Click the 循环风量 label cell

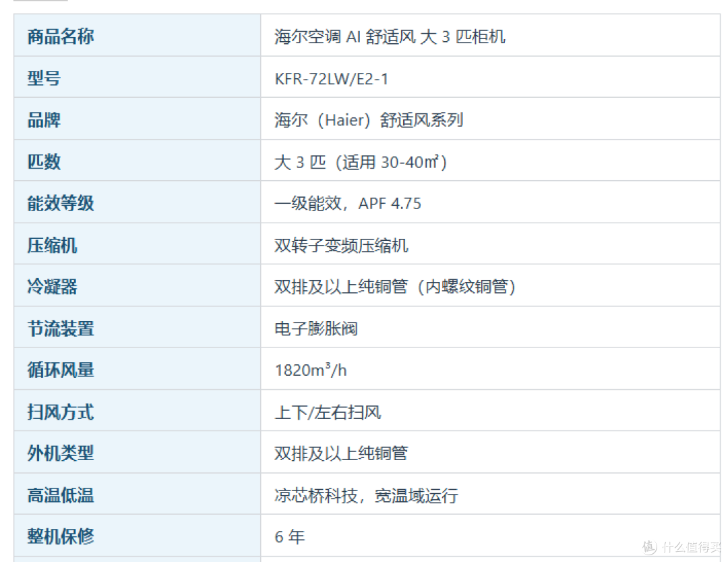(137, 369)
